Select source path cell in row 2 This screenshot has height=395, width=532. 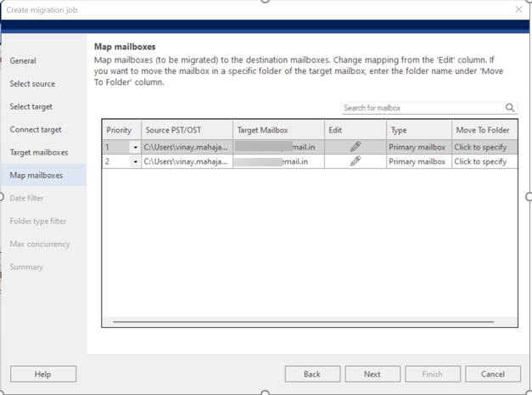tap(187, 161)
